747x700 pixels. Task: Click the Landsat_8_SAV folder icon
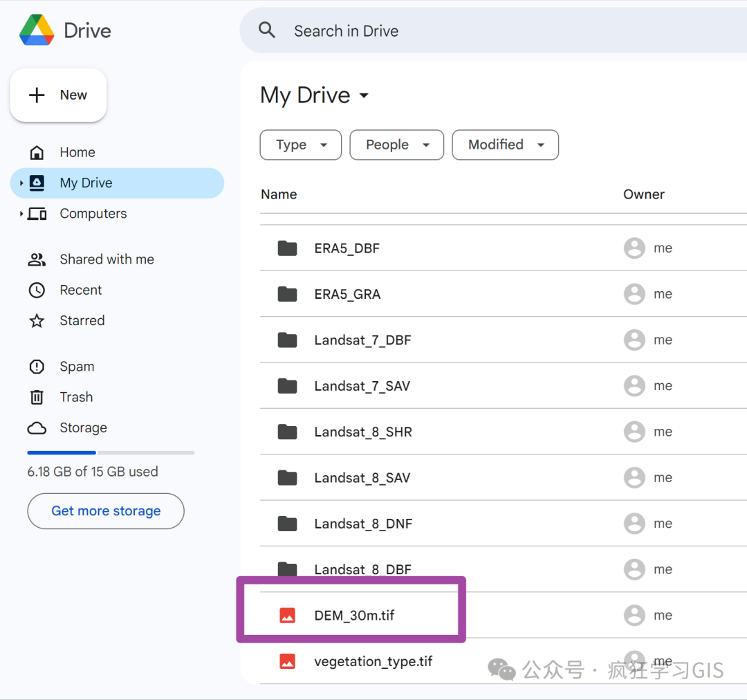[x=287, y=478]
